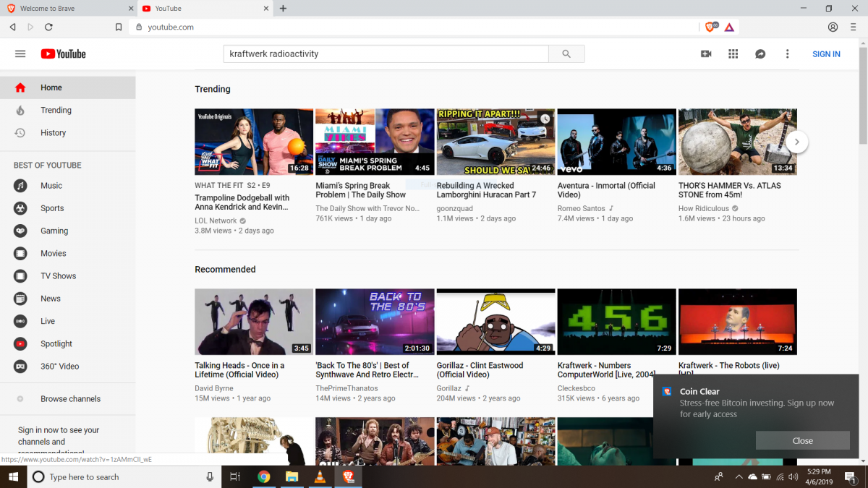Open the YouTube apps grid
868x488 pixels.
point(733,54)
